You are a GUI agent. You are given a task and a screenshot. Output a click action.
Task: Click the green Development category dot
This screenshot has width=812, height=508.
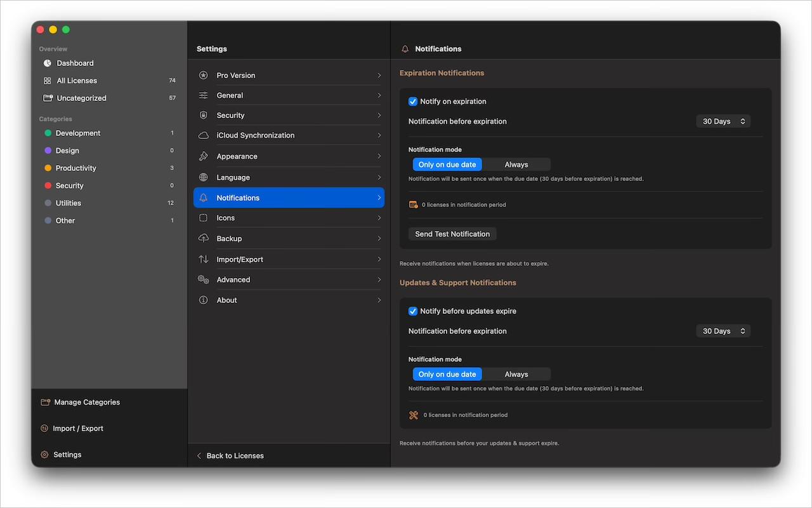tap(48, 133)
